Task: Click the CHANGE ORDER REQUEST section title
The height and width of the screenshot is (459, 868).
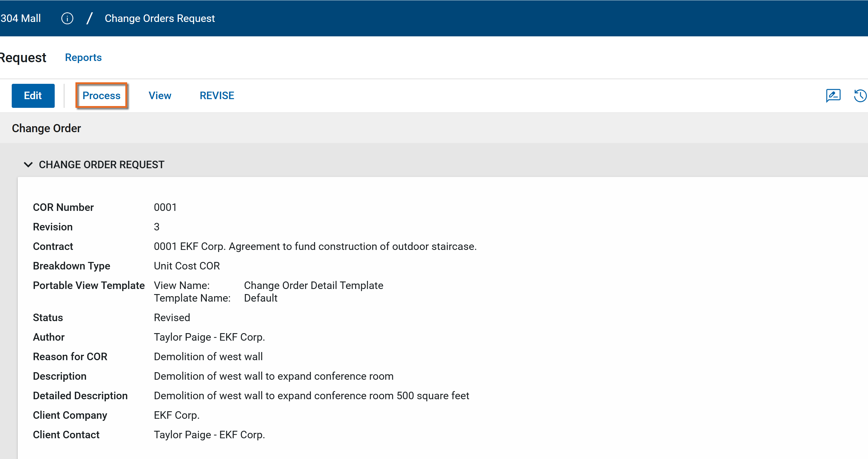Action: click(101, 165)
